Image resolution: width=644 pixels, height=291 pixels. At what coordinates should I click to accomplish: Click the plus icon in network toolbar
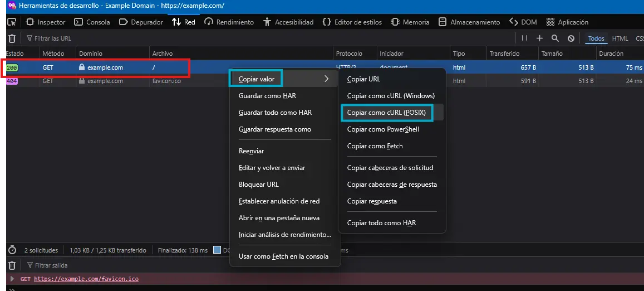coord(539,38)
